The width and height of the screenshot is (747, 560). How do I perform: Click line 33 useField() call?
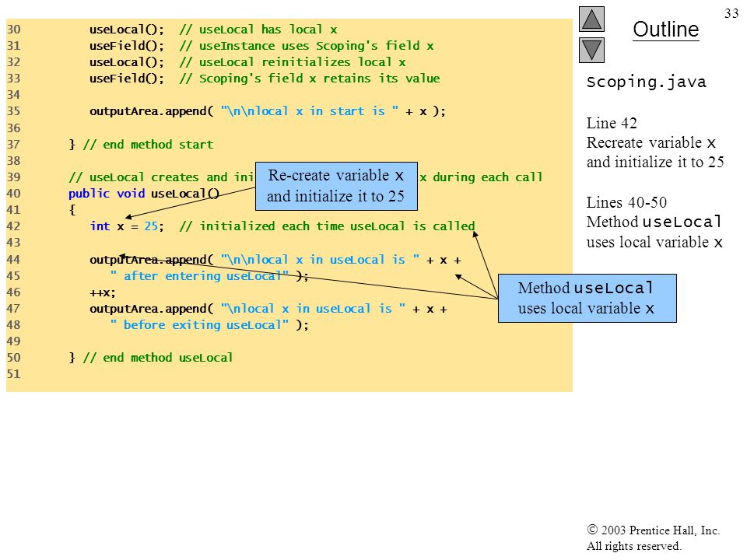pos(127,78)
